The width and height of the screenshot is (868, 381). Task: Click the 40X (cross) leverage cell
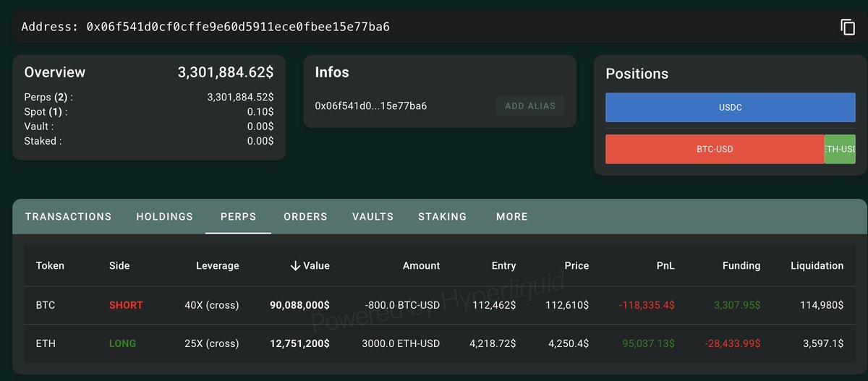[x=211, y=305]
